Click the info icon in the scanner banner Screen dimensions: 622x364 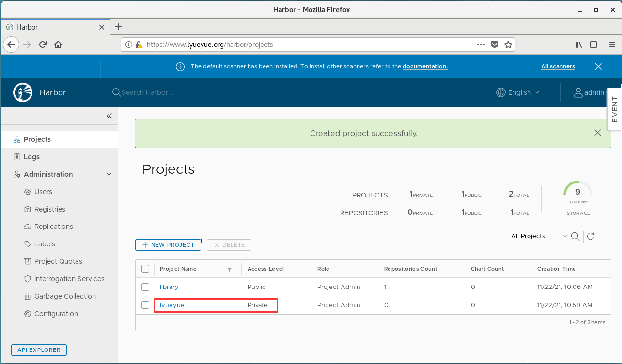click(x=180, y=66)
